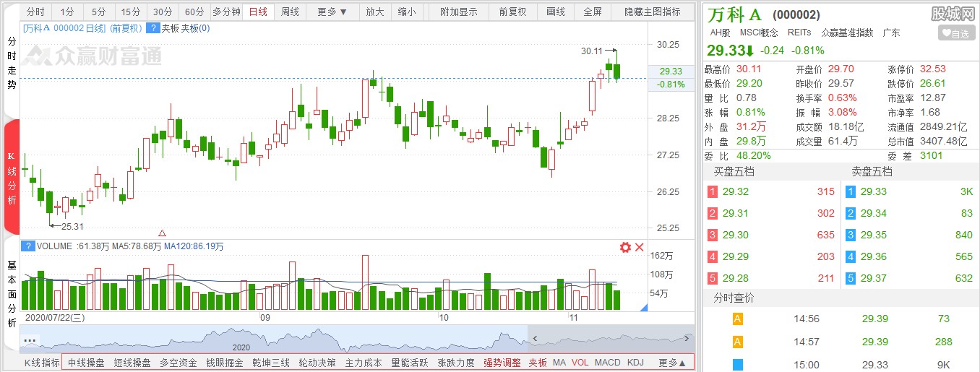Toggle 隐藏主图指标 to hide main indicators
Screen dimensions: 980x372
pos(653,12)
